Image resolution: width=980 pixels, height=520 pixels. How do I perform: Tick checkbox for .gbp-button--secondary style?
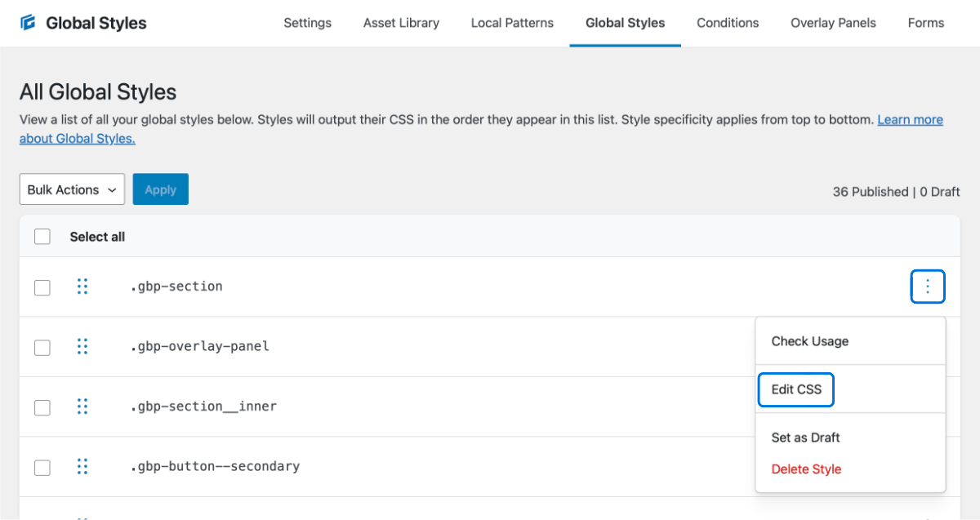tap(42, 468)
